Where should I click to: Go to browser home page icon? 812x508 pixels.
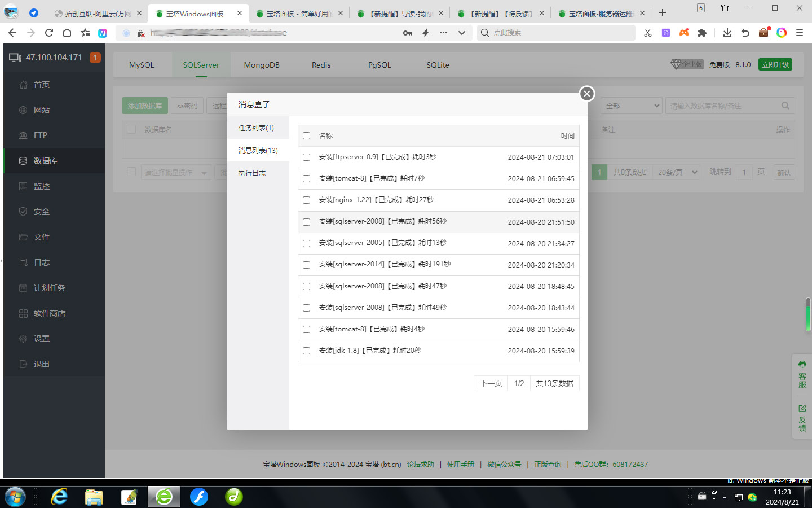click(x=67, y=33)
